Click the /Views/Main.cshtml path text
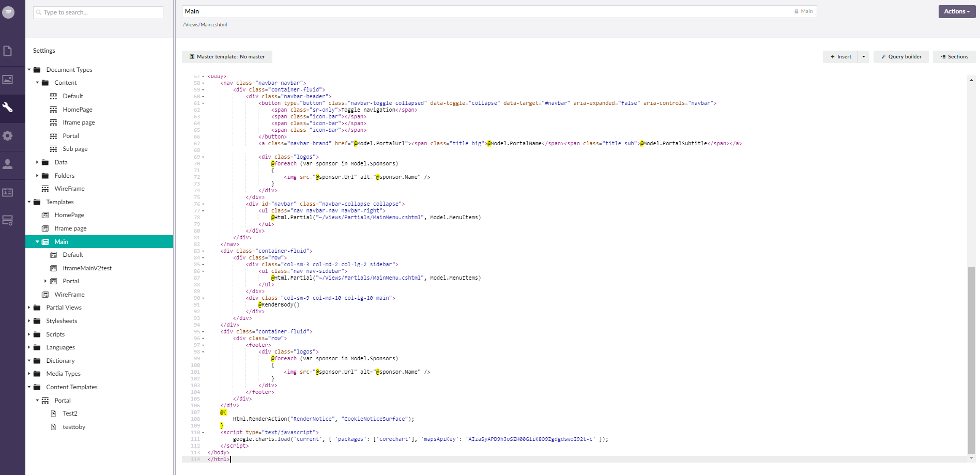The image size is (980, 475). coord(205,25)
